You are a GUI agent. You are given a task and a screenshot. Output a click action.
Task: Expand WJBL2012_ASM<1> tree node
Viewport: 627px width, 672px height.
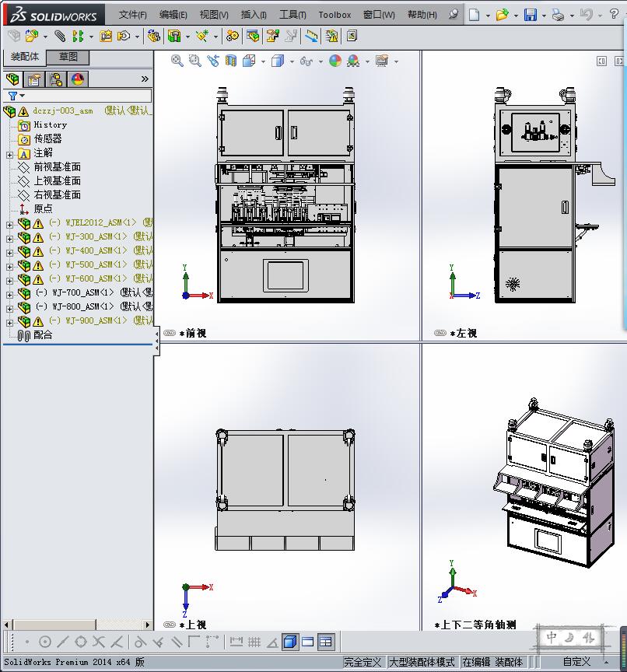pyautogui.click(x=9, y=225)
